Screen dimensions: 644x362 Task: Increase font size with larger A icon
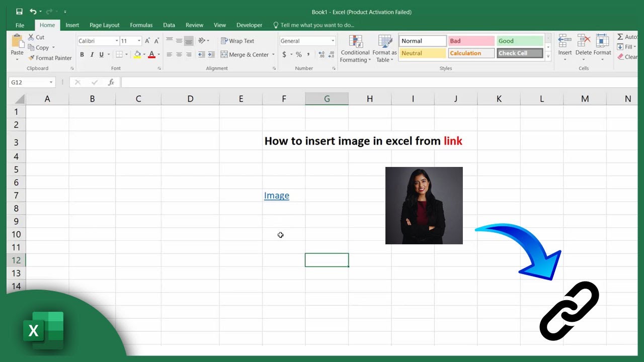pos(147,41)
